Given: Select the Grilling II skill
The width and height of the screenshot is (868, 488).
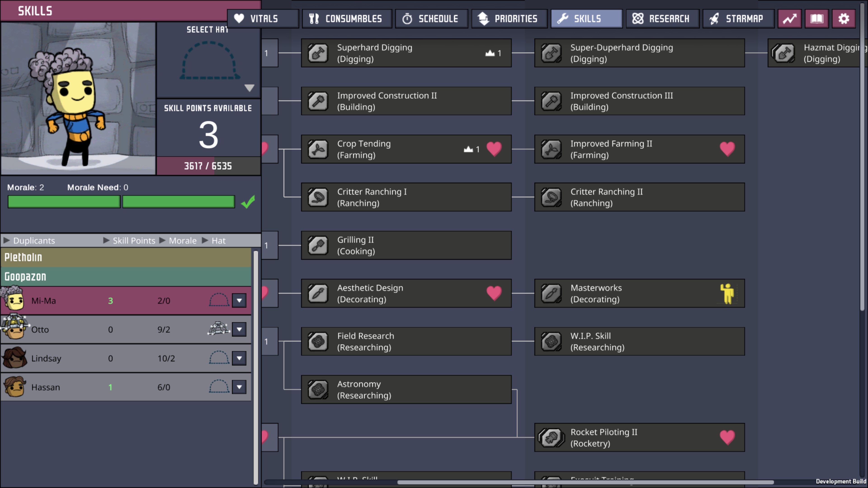Looking at the screenshot, I should tap(406, 245).
